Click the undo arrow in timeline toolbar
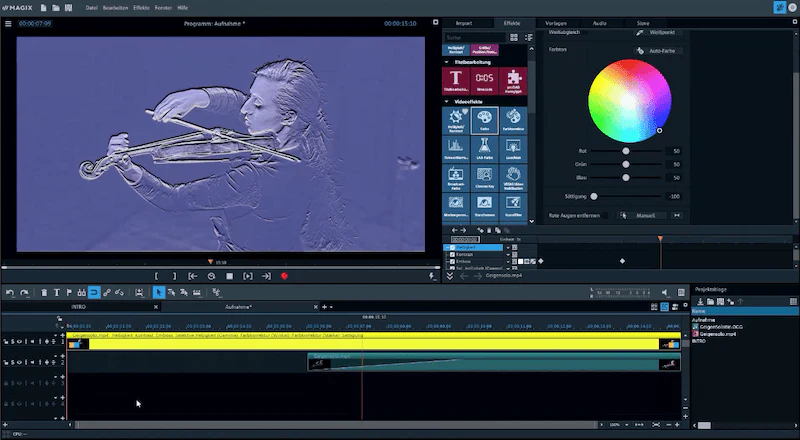 (10, 292)
